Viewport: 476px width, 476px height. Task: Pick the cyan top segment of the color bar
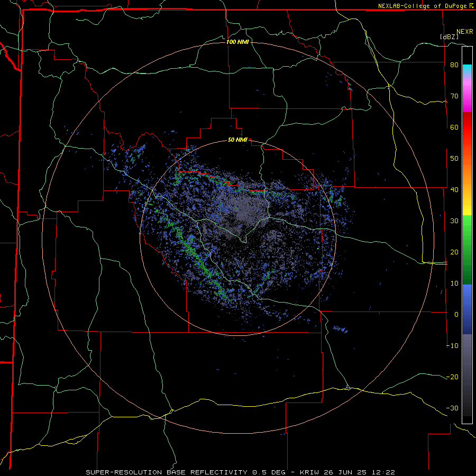(x=467, y=69)
